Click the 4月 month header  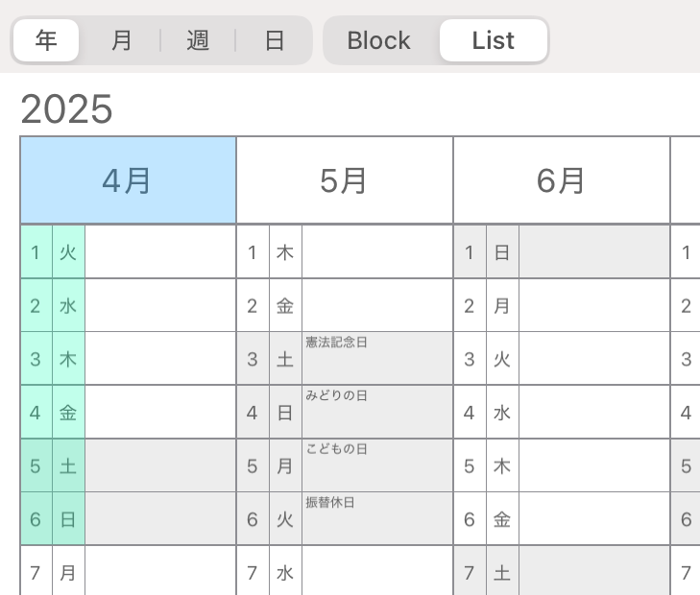(128, 180)
